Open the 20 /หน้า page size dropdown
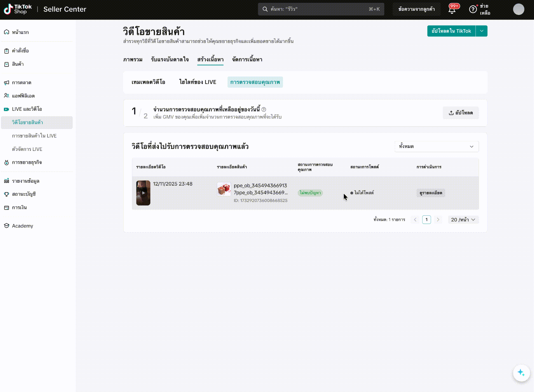 coord(463,220)
